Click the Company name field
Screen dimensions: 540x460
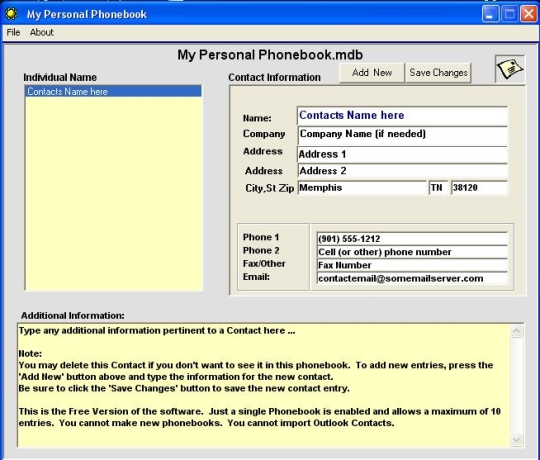click(x=402, y=135)
